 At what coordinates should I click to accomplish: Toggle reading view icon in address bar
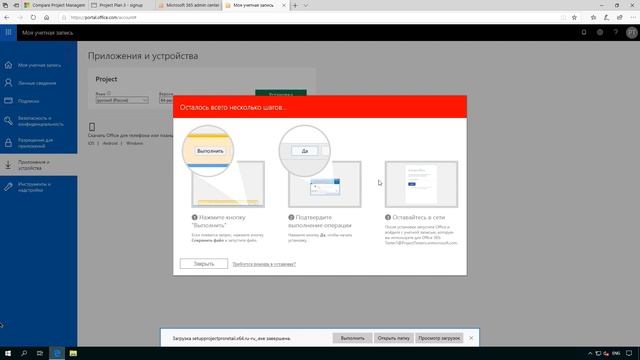pos(563,18)
